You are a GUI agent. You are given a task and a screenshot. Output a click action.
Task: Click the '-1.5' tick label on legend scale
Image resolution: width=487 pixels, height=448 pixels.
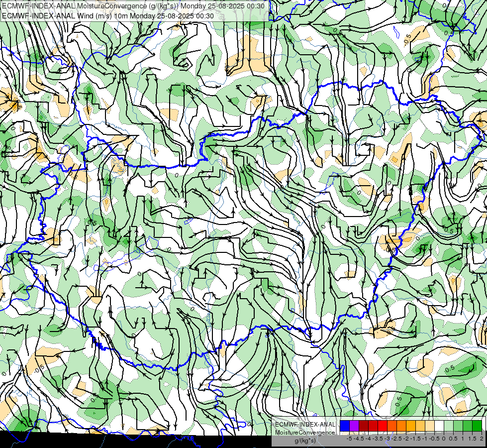[415, 439]
